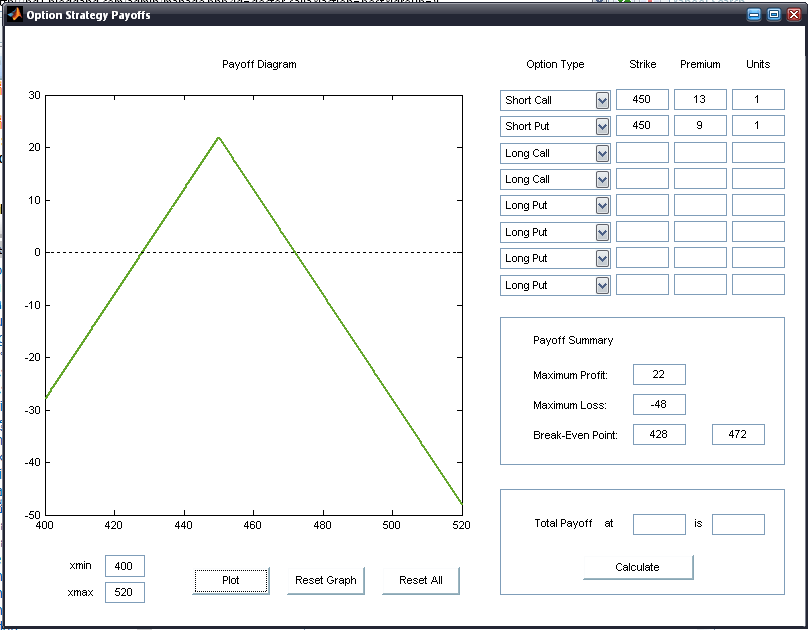
Task: Click the empty strike field in first Long Call row
Action: pyautogui.click(x=642, y=152)
